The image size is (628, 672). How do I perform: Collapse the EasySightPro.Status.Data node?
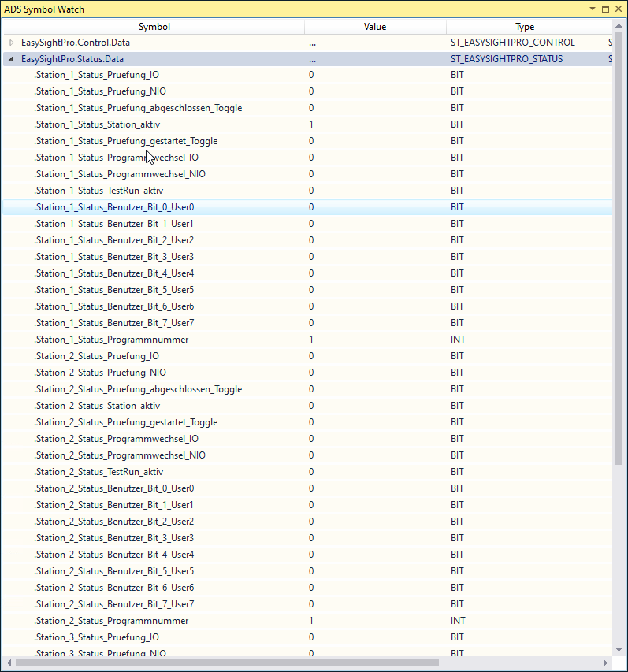11,59
